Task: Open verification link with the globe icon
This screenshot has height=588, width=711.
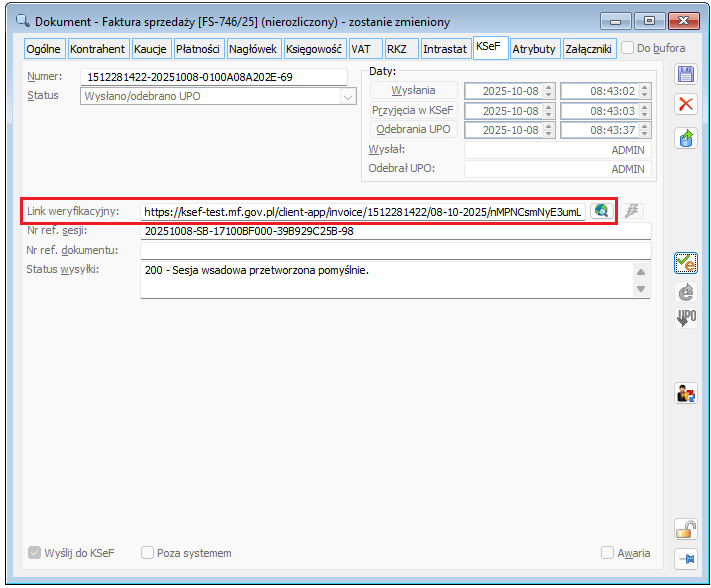Action: click(601, 211)
